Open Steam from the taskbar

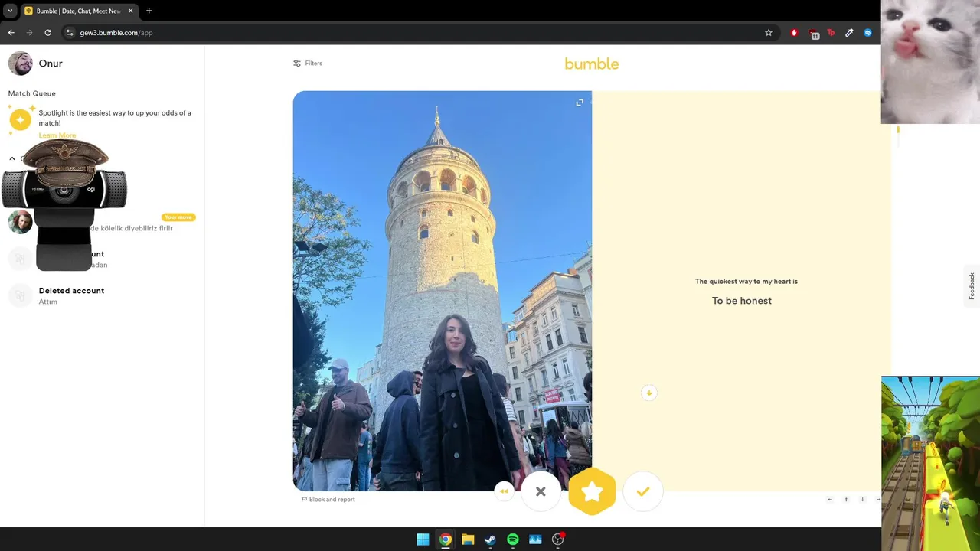coord(490,540)
